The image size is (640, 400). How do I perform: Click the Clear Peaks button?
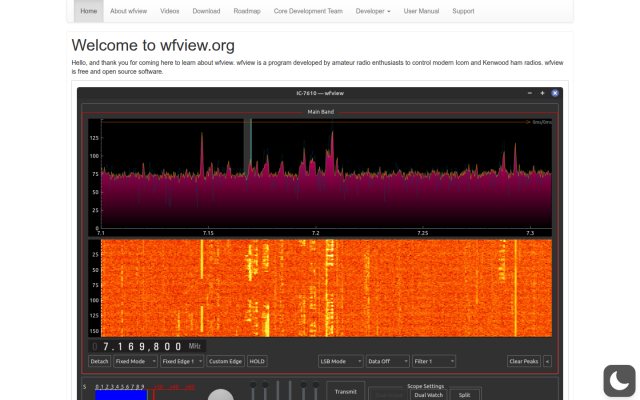tap(524, 361)
